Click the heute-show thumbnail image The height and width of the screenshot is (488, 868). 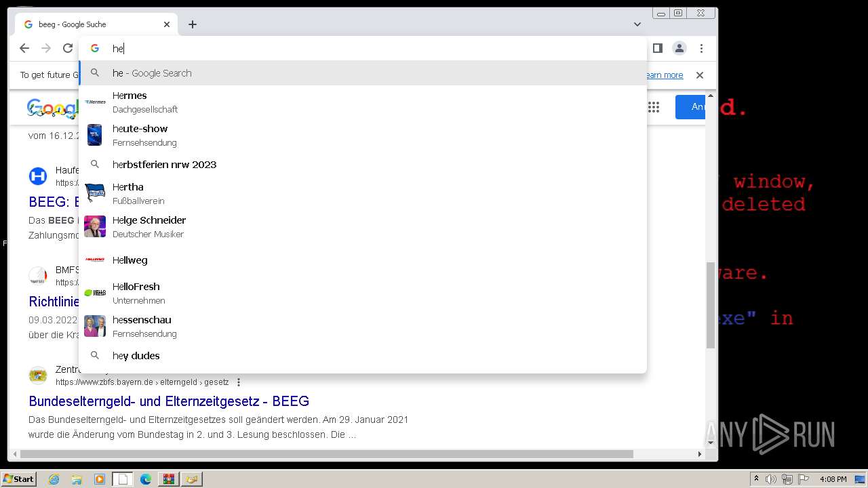[x=95, y=135]
